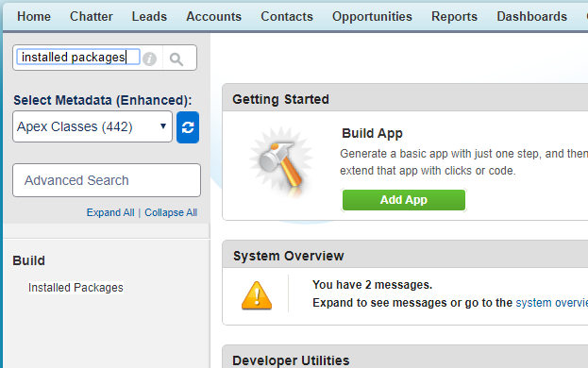Select the Contacts tab
The image size is (588, 368).
click(287, 16)
